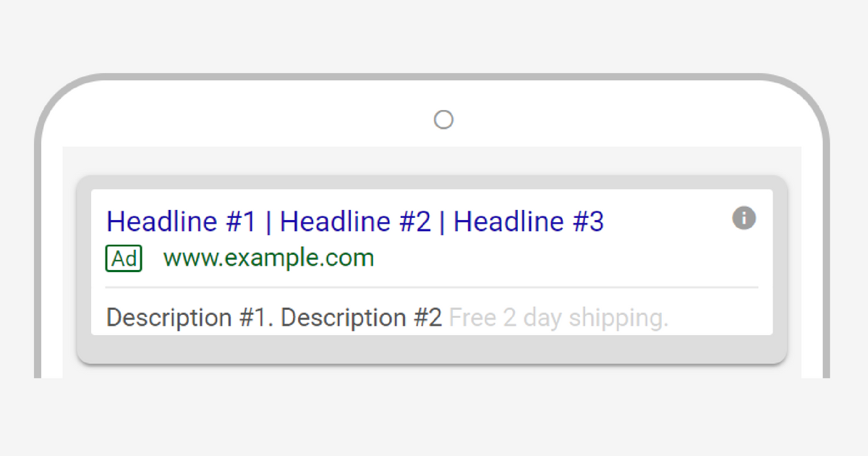Click the green Ad badge

(124, 258)
